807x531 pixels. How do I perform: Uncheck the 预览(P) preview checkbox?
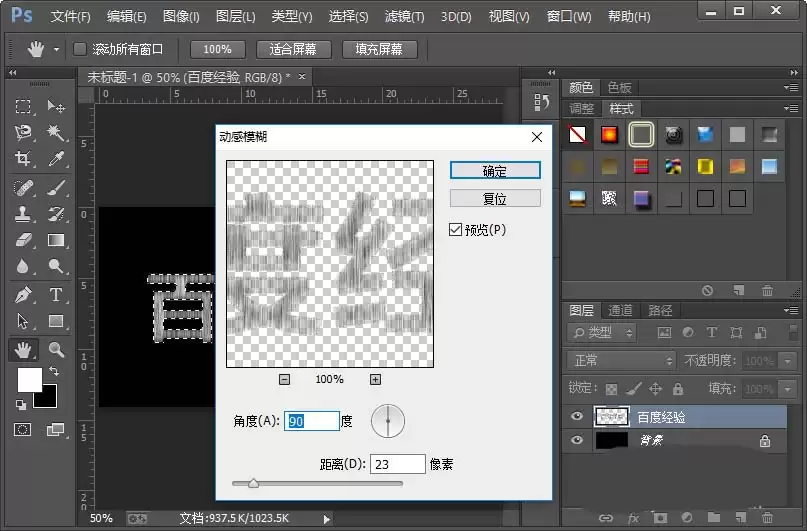[455, 229]
